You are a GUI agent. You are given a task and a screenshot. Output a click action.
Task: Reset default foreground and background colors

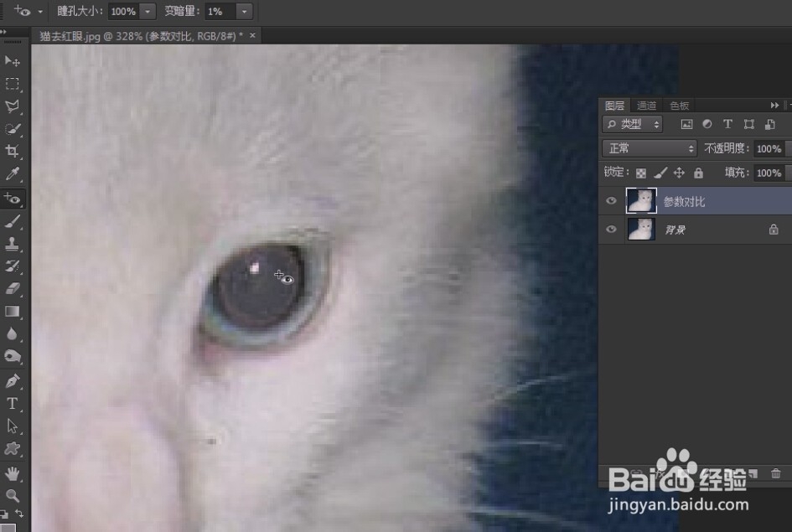(4, 514)
